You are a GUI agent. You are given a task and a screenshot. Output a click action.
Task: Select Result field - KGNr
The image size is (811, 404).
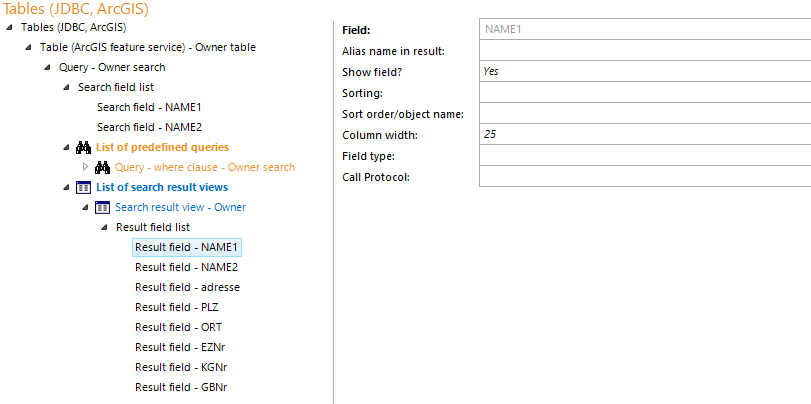click(x=181, y=367)
